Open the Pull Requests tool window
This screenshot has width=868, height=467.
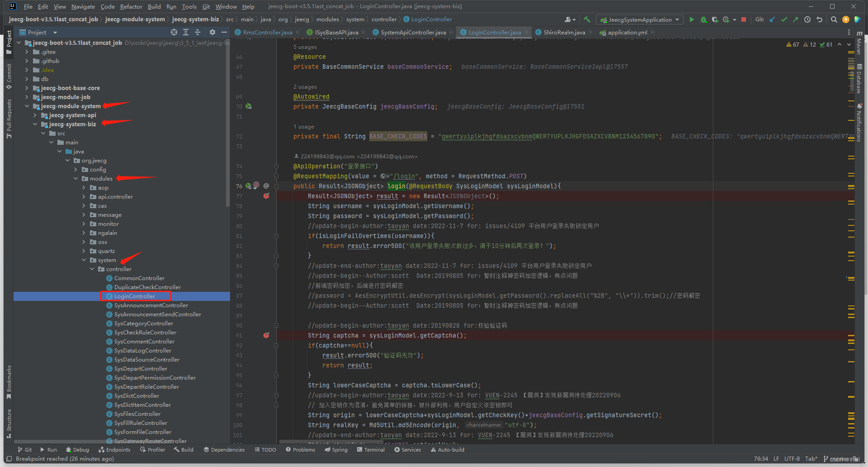pyautogui.click(x=9, y=119)
